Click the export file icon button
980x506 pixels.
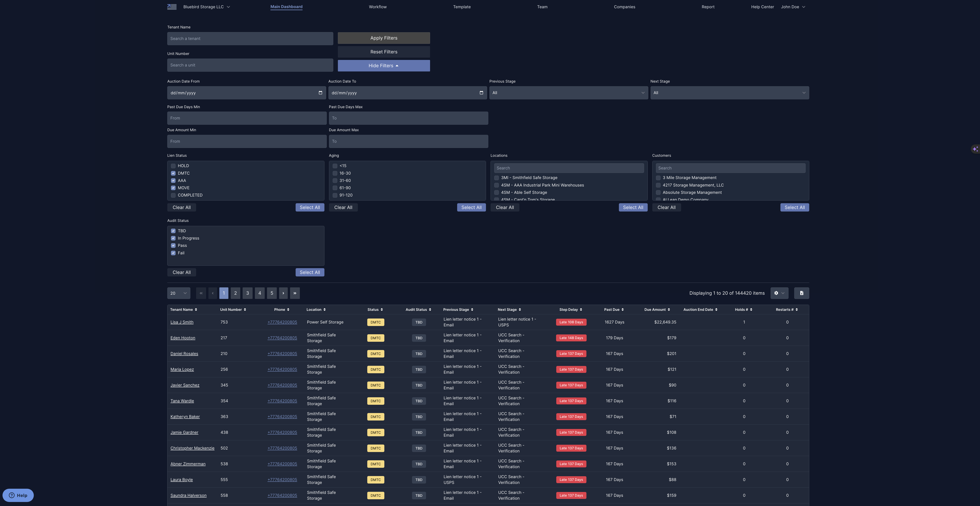point(801,293)
